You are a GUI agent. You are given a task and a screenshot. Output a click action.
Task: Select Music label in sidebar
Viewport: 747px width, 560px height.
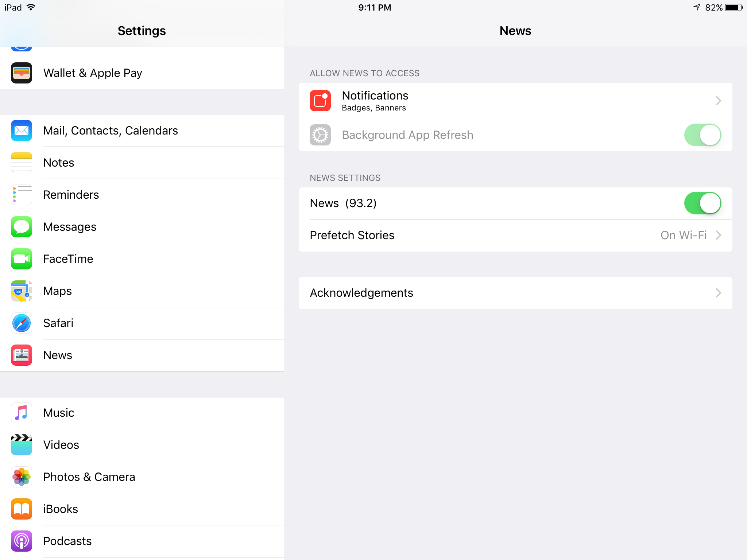tap(59, 413)
